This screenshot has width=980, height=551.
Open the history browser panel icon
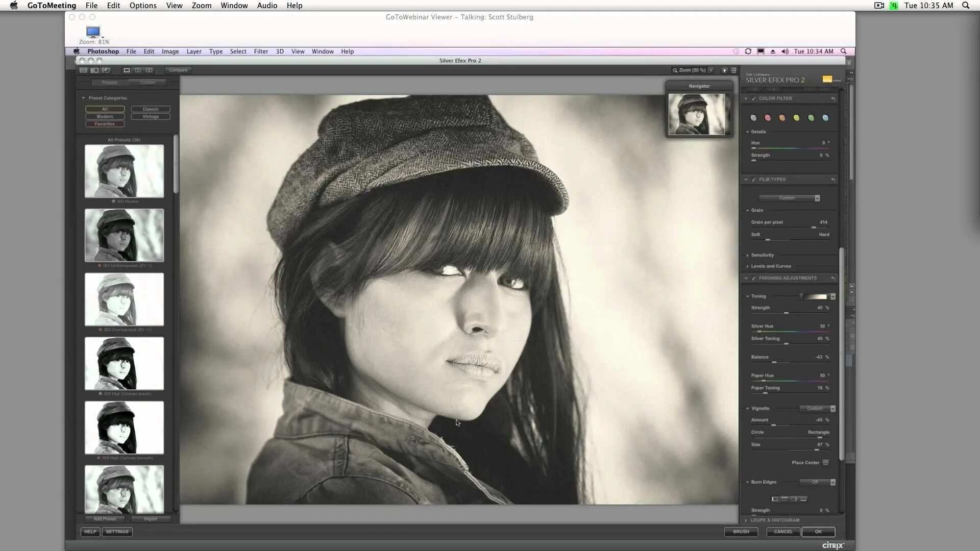(106, 70)
